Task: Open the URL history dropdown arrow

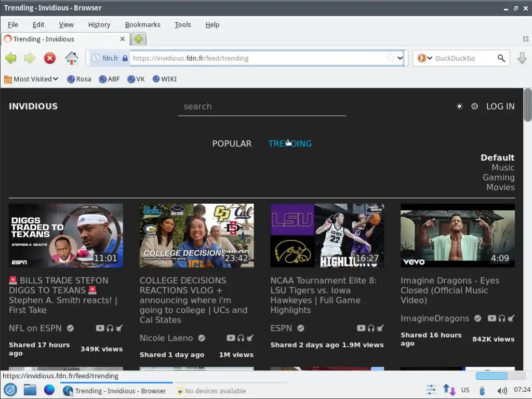Action: (400, 58)
